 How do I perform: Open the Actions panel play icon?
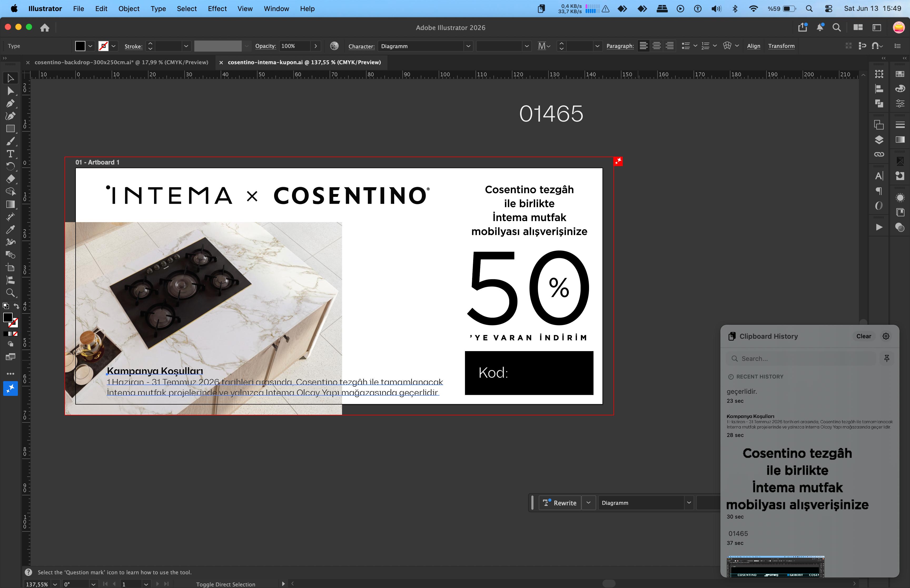(879, 227)
